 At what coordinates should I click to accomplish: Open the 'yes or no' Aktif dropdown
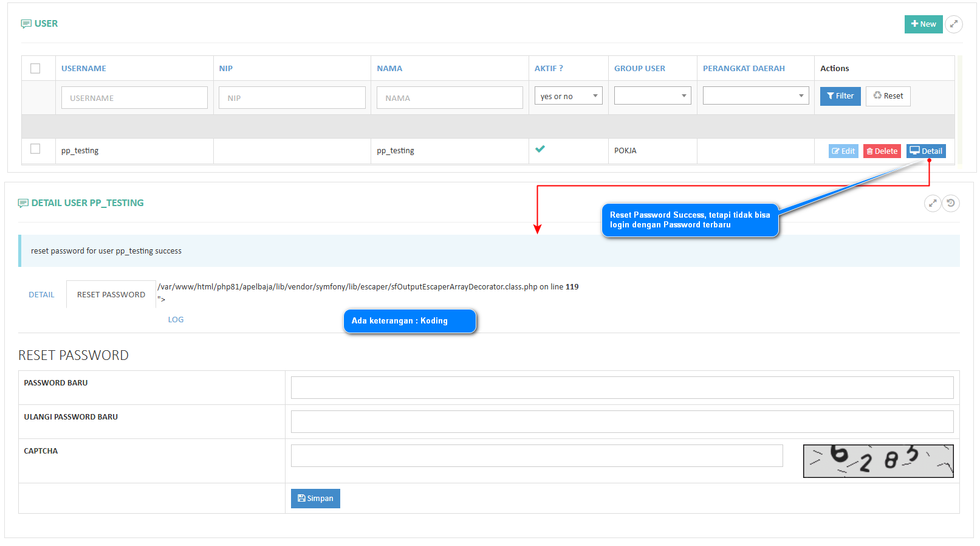click(x=568, y=96)
